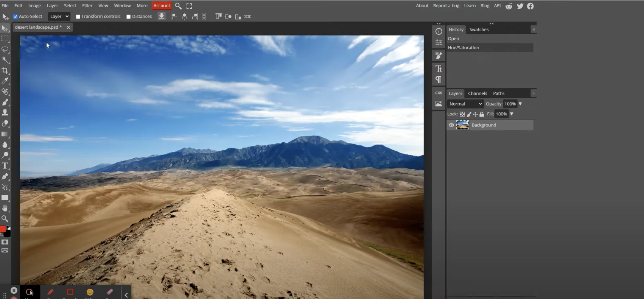Viewport: 644px width, 299px height.
Task: Open the Layer auto-select dropdown
Action: (x=59, y=16)
